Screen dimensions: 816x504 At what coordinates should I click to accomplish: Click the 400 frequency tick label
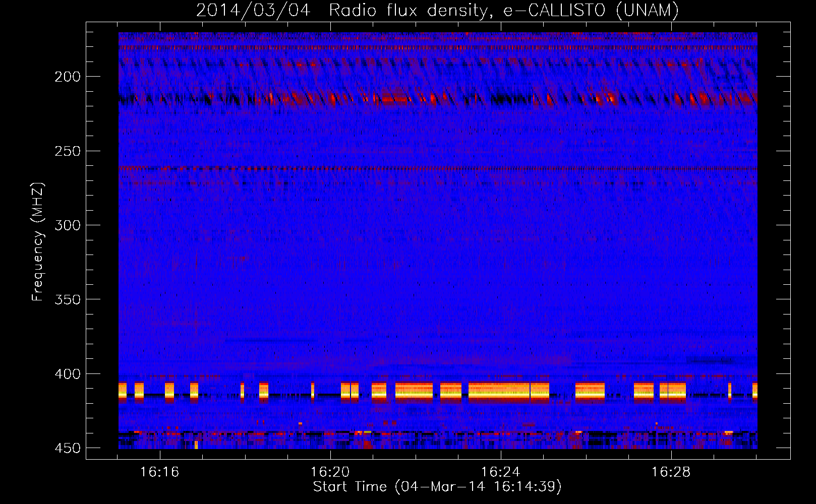[x=68, y=374]
